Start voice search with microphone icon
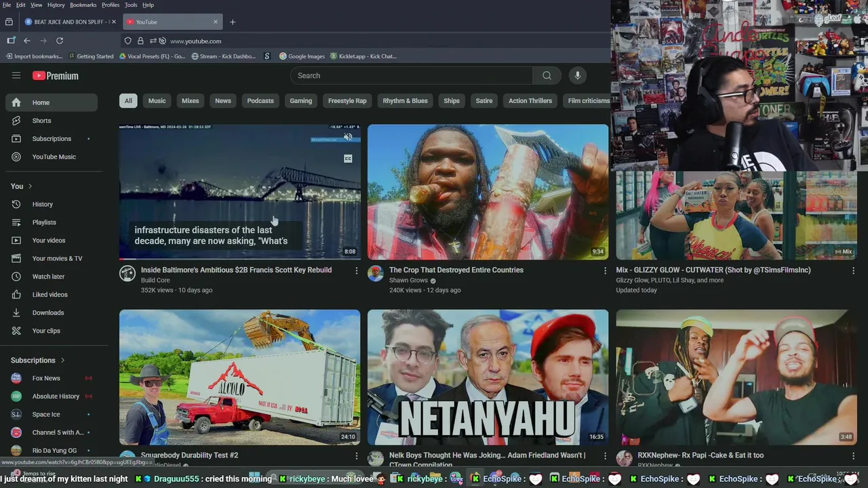Viewport: 868px width, 488px height. pyautogui.click(x=578, y=75)
